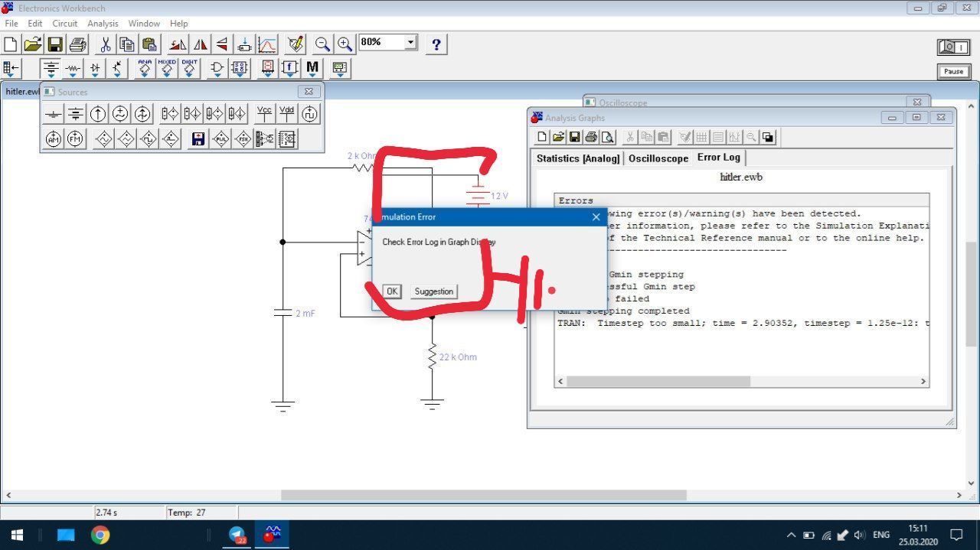Viewport: 980px width, 550px height.
Task: Copy selection in the main toolbar
Action: [127, 44]
